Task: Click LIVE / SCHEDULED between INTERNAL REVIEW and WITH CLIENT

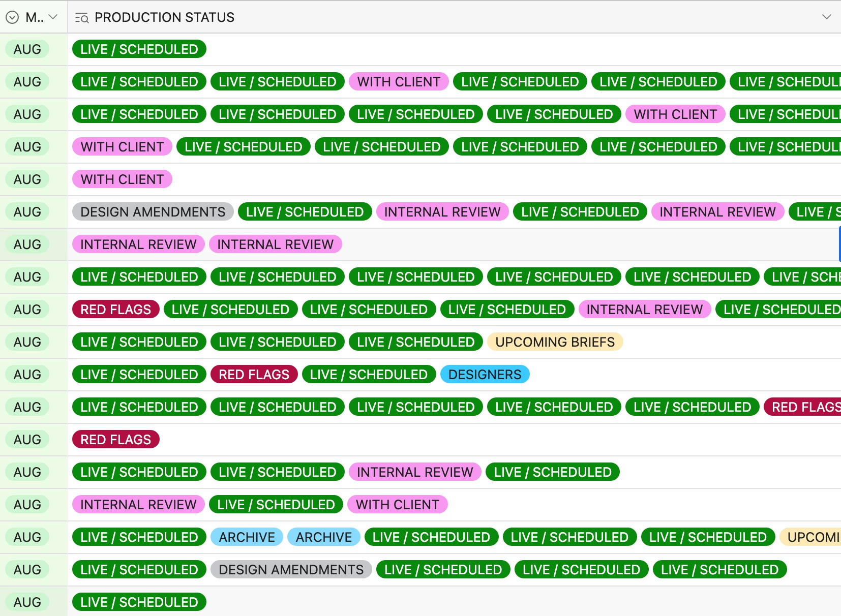Action: (276, 505)
